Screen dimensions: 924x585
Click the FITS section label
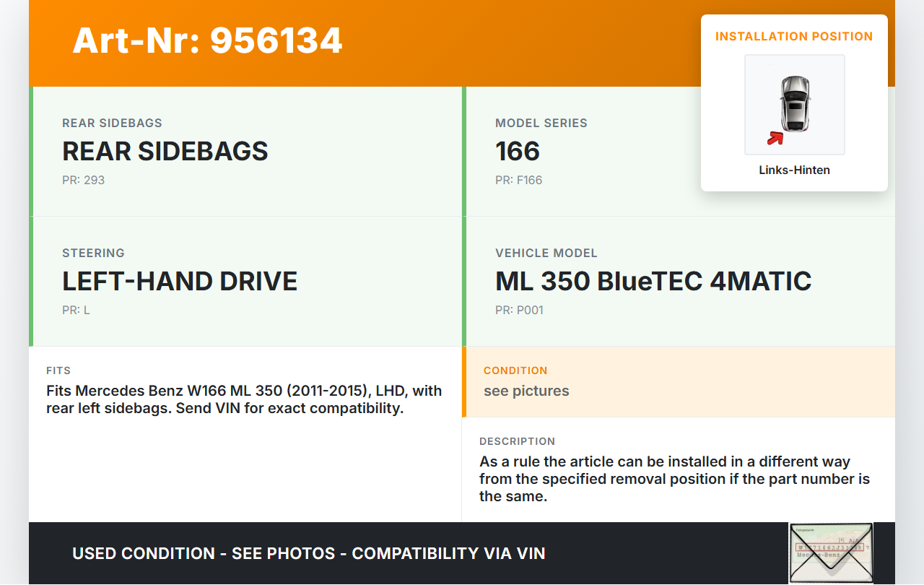coord(58,370)
